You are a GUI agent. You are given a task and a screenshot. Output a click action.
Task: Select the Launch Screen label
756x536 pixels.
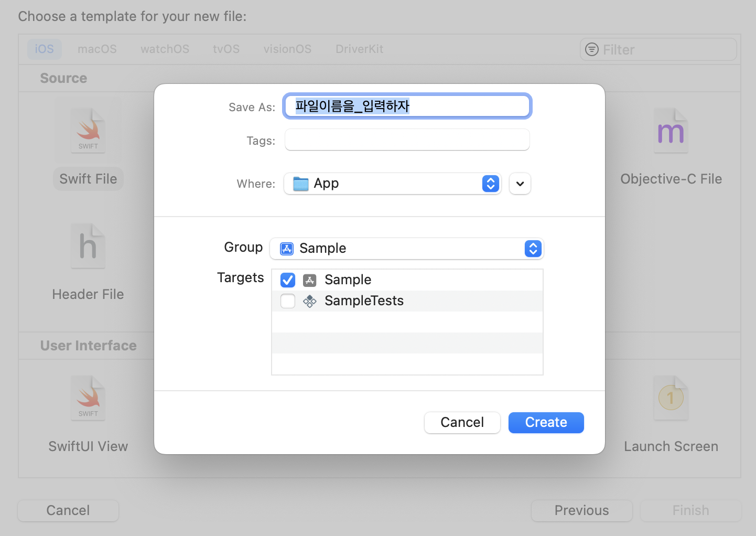point(671,446)
